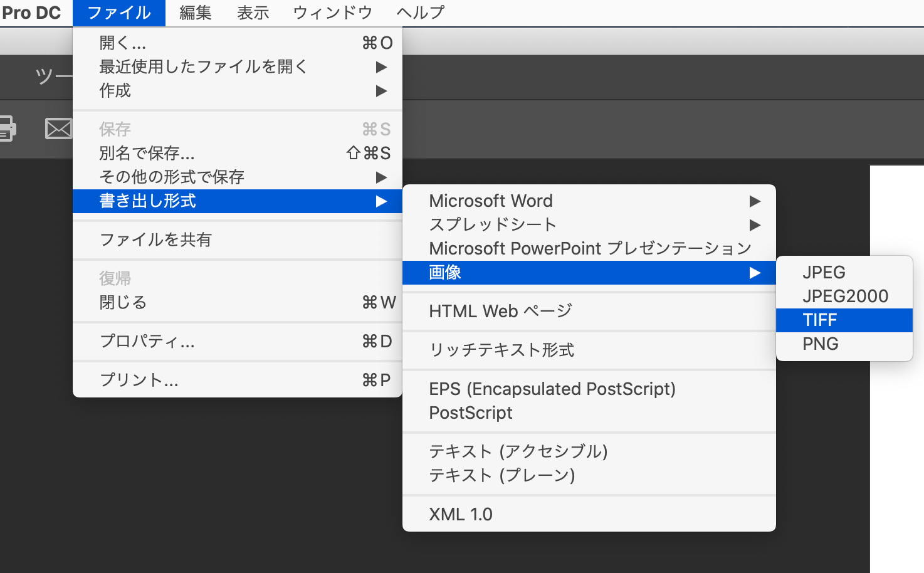This screenshot has width=924, height=573.
Task: Expand その他の形式で保存 submenu
Action: coord(238,177)
